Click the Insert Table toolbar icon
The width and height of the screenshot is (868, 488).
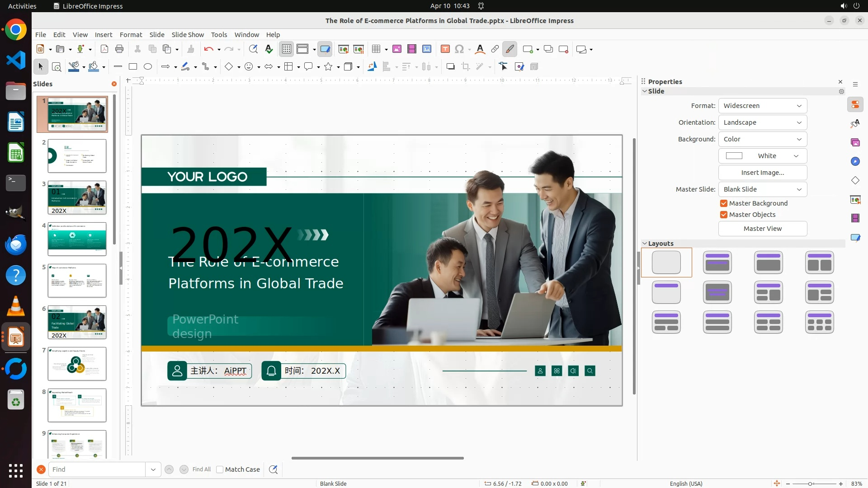[x=376, y=49]
